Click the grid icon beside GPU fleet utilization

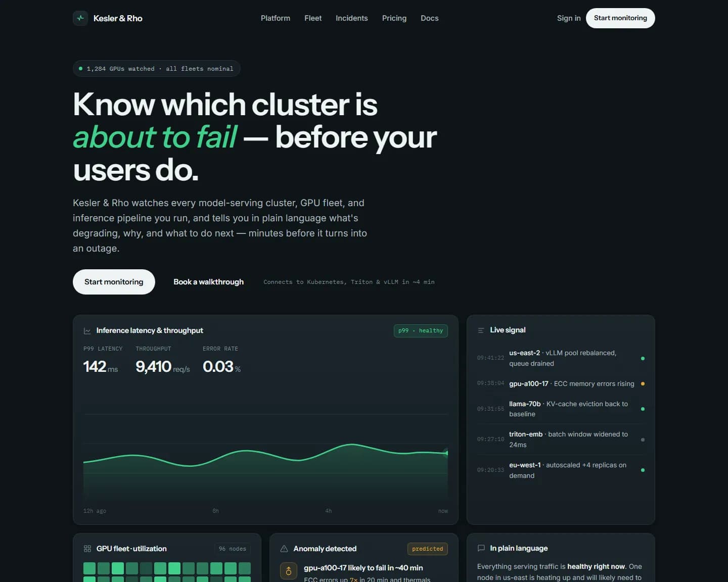pos(87,549)
